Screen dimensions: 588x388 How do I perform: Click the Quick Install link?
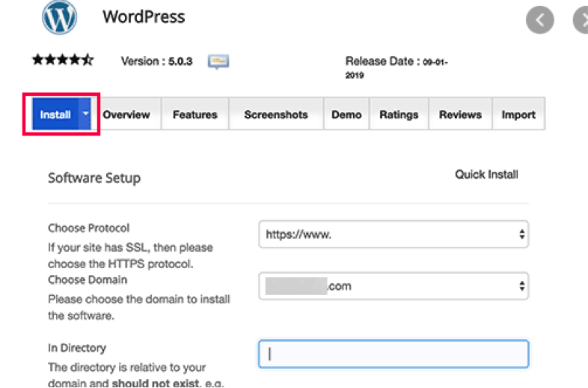point(486,175)
